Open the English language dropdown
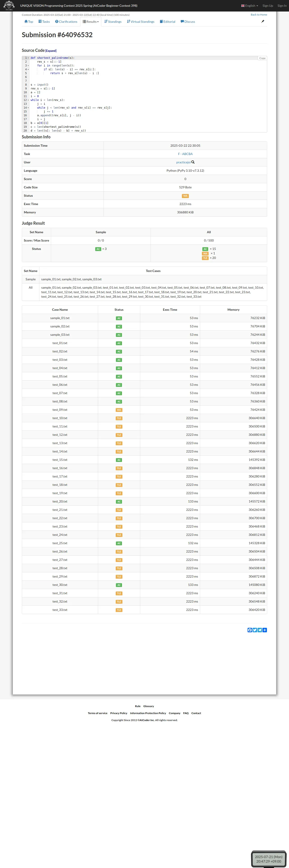The image size is (289, 868). click(250, 6)
